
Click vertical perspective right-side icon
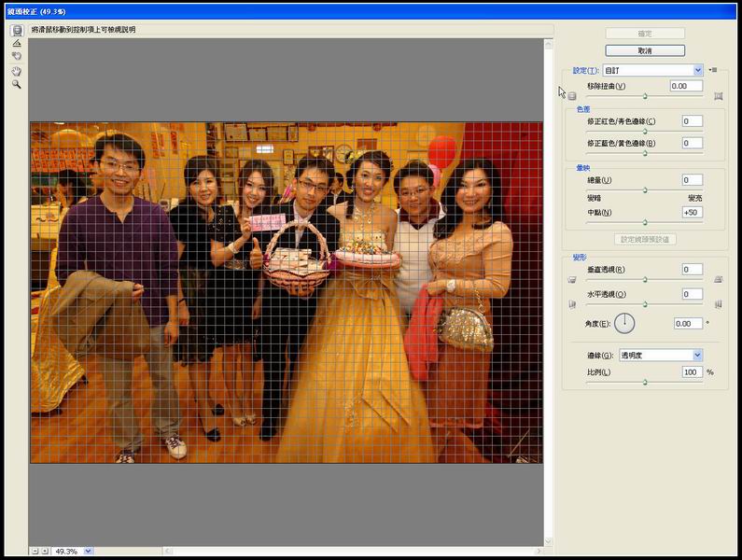coord(719,280)
